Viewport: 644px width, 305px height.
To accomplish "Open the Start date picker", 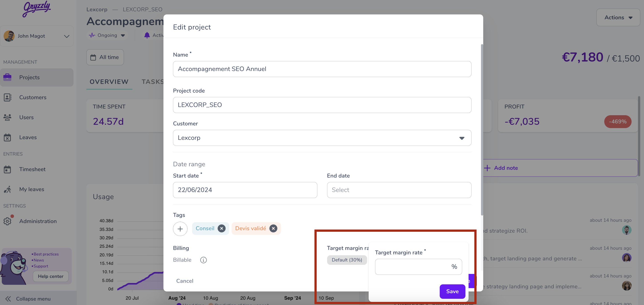I will [x=245, y=190].
